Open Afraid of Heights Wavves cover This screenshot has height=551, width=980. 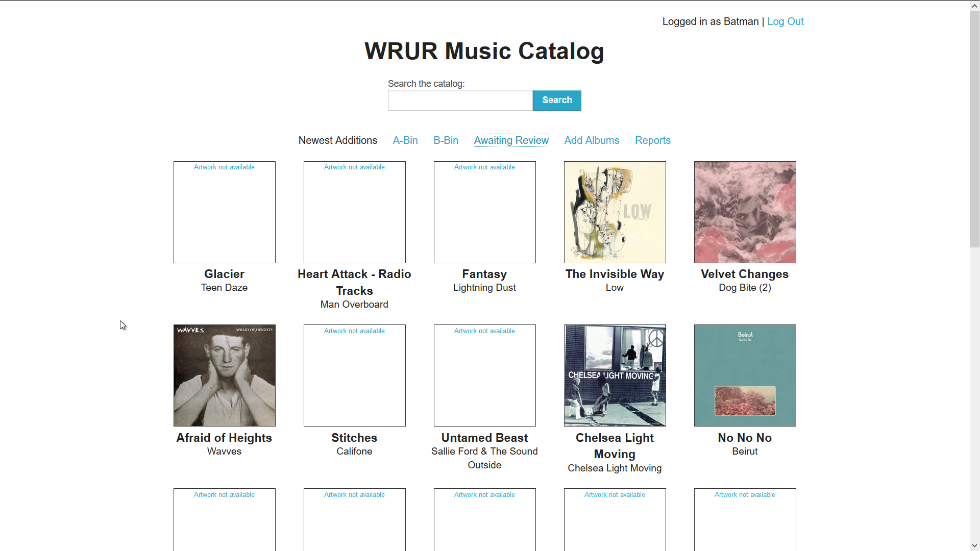click(224, 375)
